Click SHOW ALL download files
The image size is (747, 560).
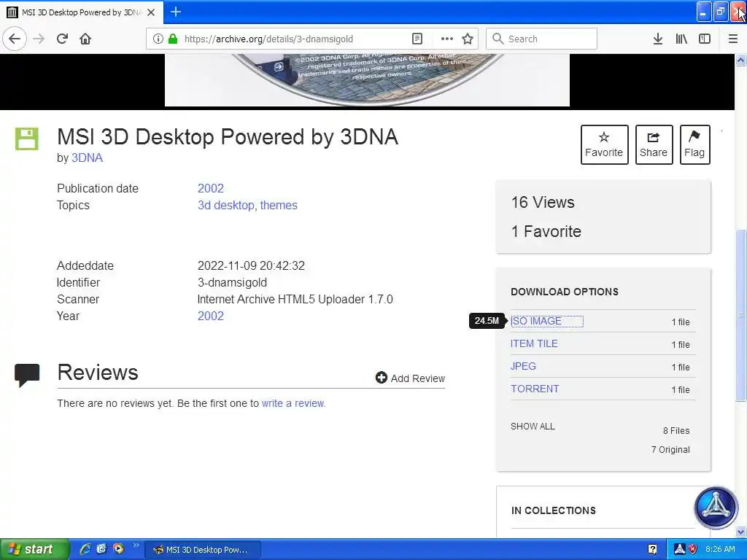pyautogui.click(x=533, y=426)
